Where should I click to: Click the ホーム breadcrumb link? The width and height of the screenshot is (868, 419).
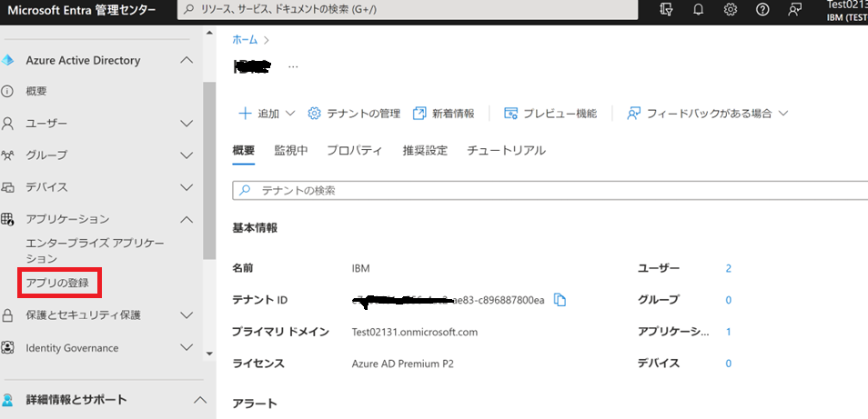(x=245, y=40)
